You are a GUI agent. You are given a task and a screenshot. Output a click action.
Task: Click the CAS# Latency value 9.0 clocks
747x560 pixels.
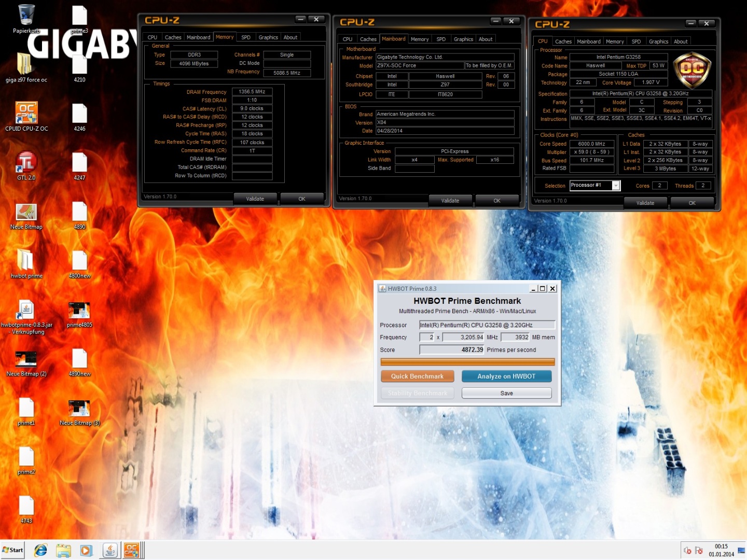(x=252, y=108)
